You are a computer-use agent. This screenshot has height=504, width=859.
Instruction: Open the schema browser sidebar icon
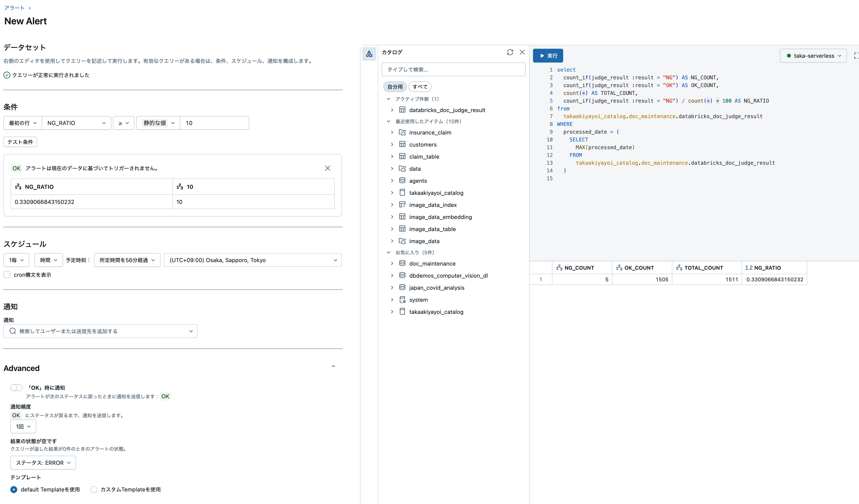pos(369,53)
